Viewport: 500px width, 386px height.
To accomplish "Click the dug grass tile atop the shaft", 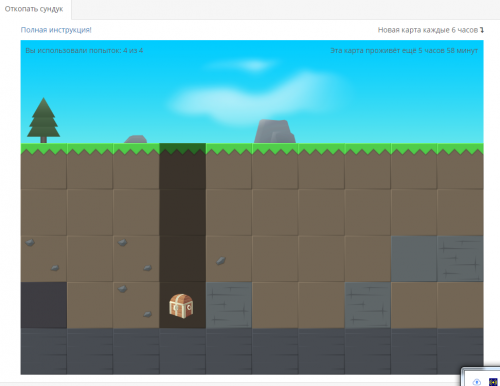I will (x=182, y=166).
